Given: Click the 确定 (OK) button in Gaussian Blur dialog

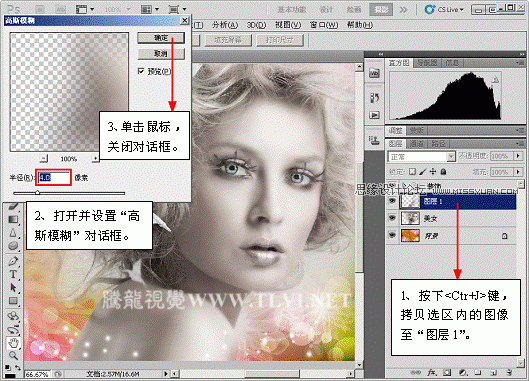Looking at the screenshot, I should pyautogui.click(x=161, y=38).
